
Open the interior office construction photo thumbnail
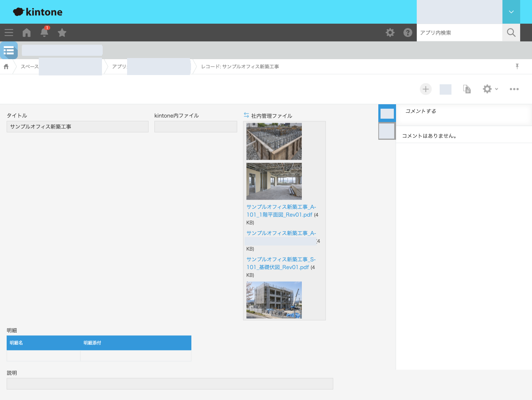pos(274,182)
